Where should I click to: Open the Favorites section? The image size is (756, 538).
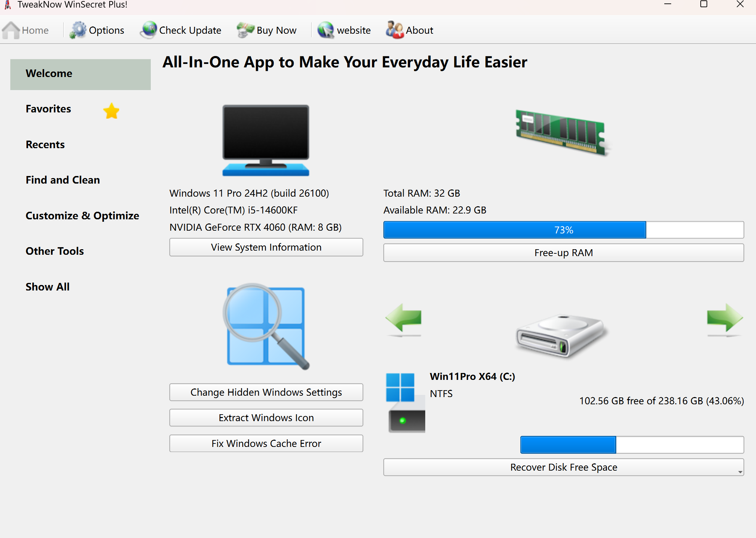coord(48,109)
